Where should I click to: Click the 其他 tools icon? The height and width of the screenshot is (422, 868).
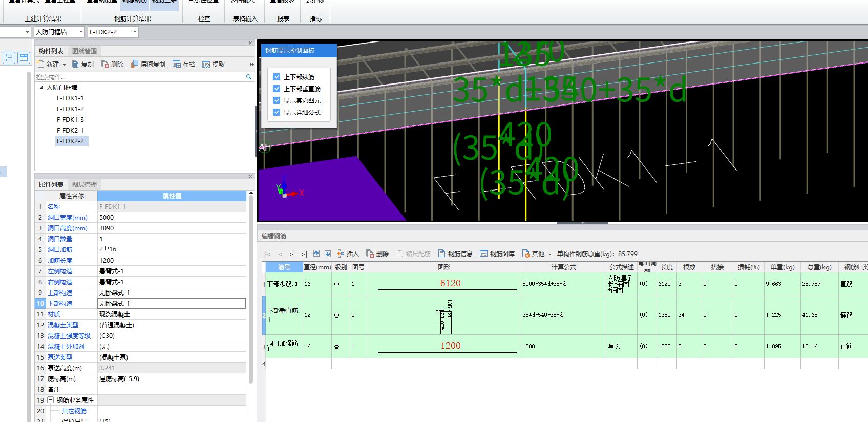(525, 254)
